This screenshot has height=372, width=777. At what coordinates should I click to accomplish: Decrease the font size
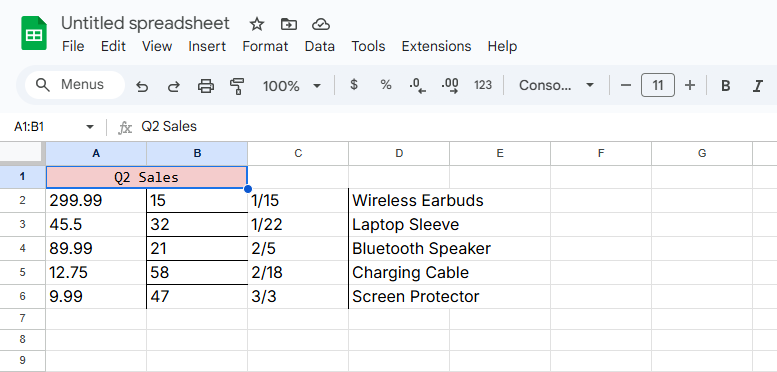(x=626, y=85)
